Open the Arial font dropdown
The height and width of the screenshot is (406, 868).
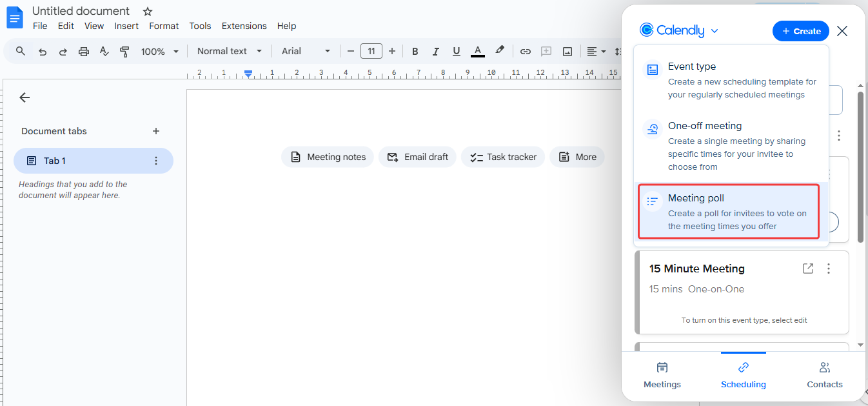(x=306, y=51)
